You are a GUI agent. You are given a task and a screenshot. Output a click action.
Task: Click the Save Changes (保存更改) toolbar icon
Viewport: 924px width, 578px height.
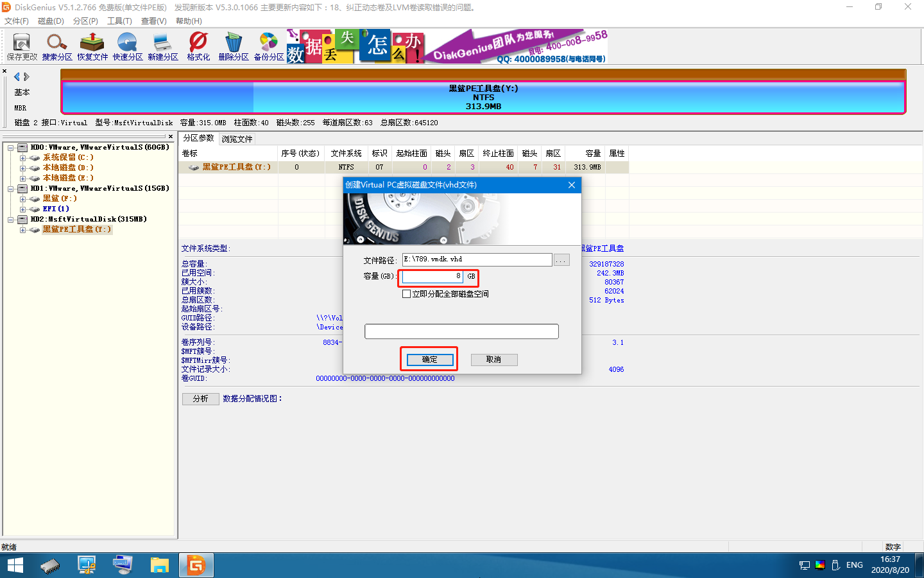22,47
